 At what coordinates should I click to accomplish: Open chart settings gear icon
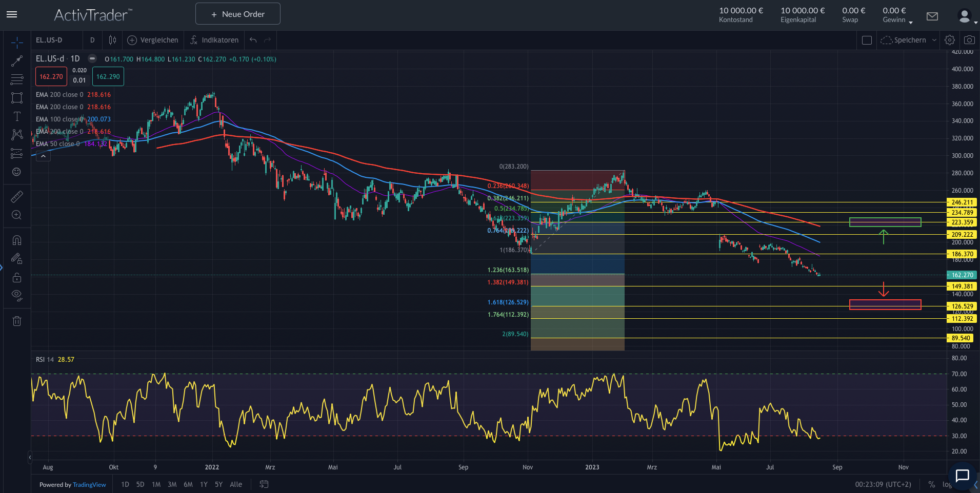[950, 40]
